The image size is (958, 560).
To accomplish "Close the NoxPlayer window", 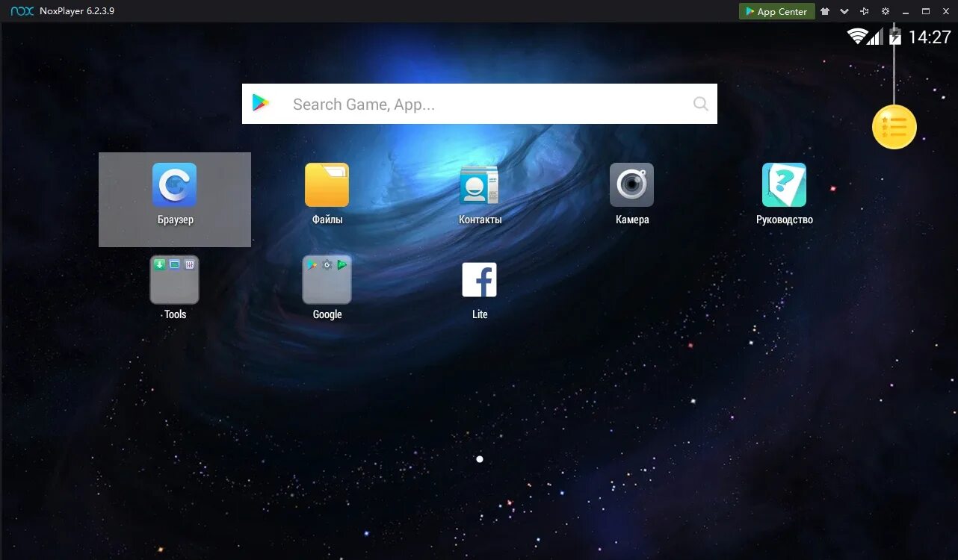I will pyautogui.click(x=946, y=11).
